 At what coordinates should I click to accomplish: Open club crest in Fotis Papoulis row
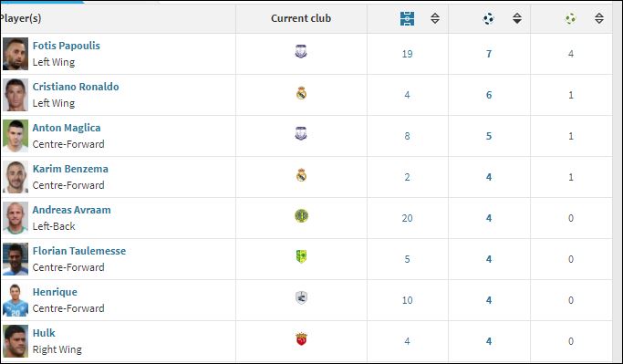point(301,52)
